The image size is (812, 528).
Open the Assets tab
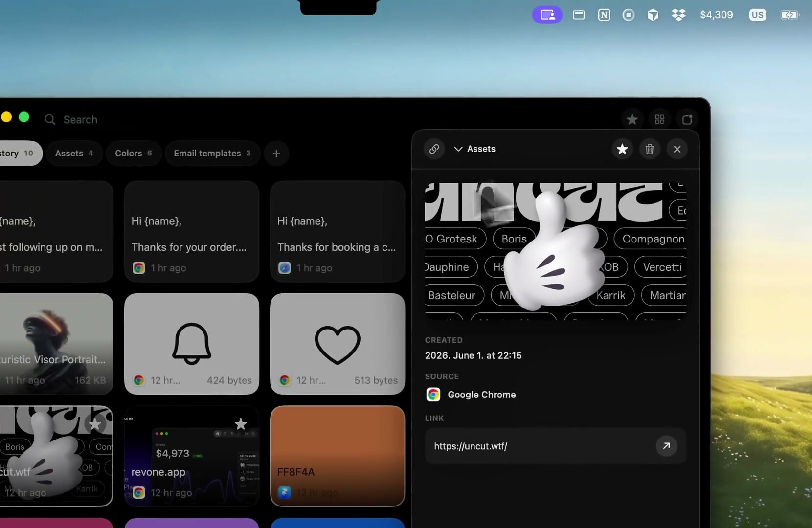pos(74,153)
